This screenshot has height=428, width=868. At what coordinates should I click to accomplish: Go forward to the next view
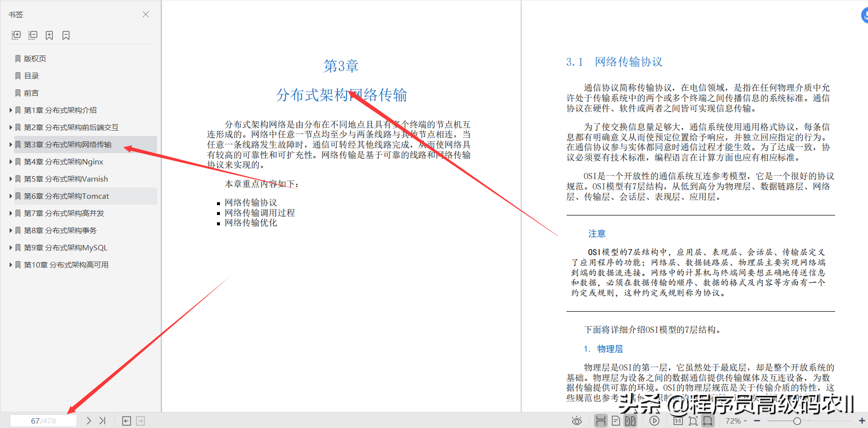tap(140, 421)
